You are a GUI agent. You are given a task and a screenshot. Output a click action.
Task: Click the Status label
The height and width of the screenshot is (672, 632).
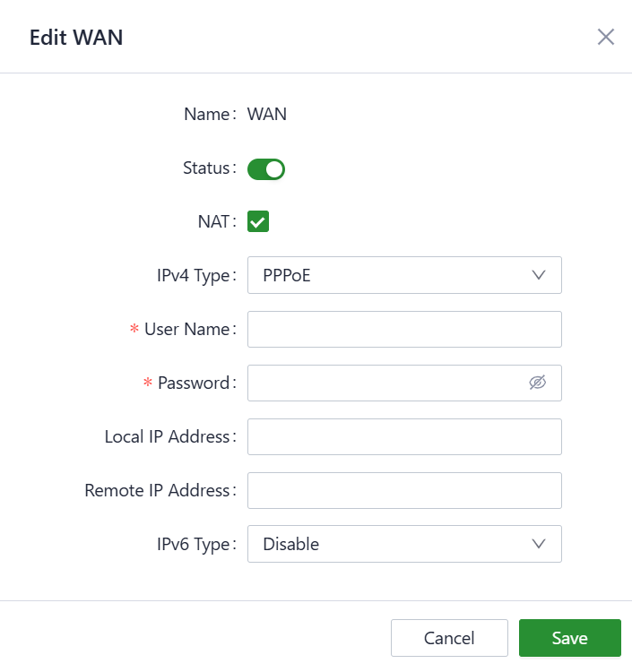tap(206, 168)
